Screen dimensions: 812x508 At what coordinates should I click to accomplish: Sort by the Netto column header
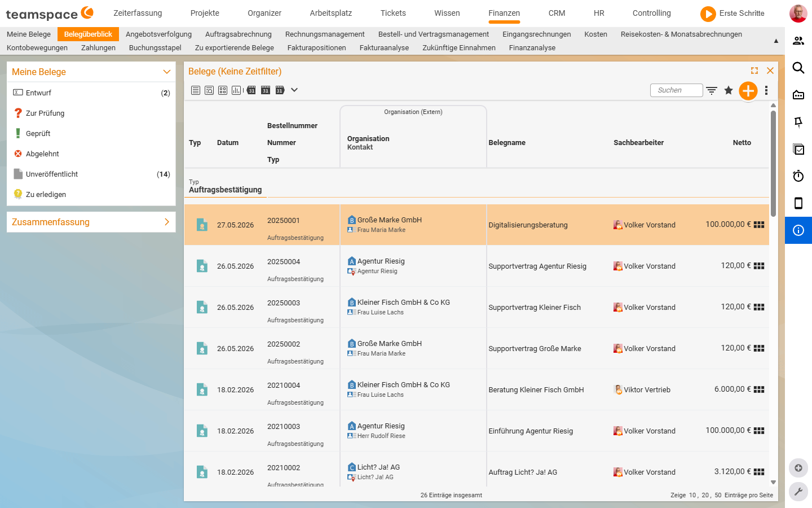pyautogui.click(x=742, y=143)
